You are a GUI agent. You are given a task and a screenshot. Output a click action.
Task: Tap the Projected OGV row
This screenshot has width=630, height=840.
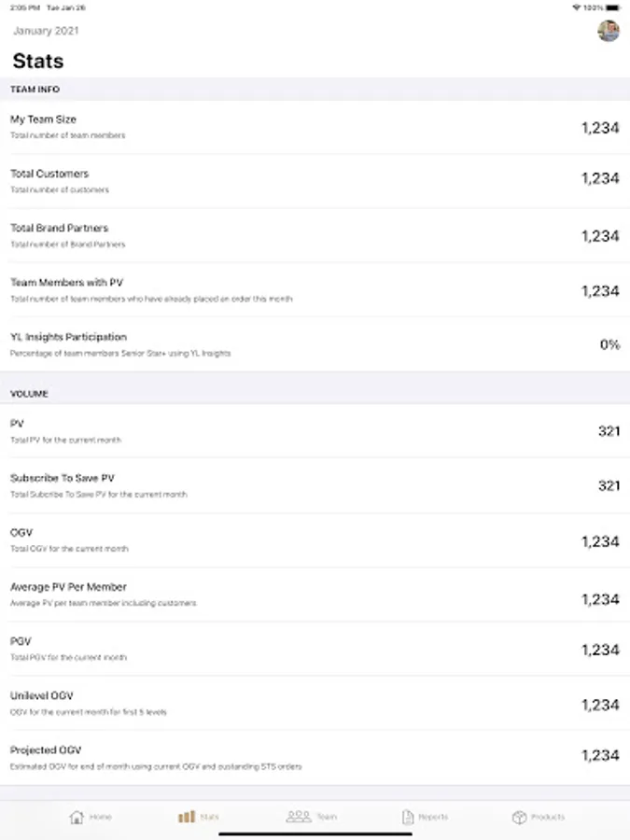(315, 758)
